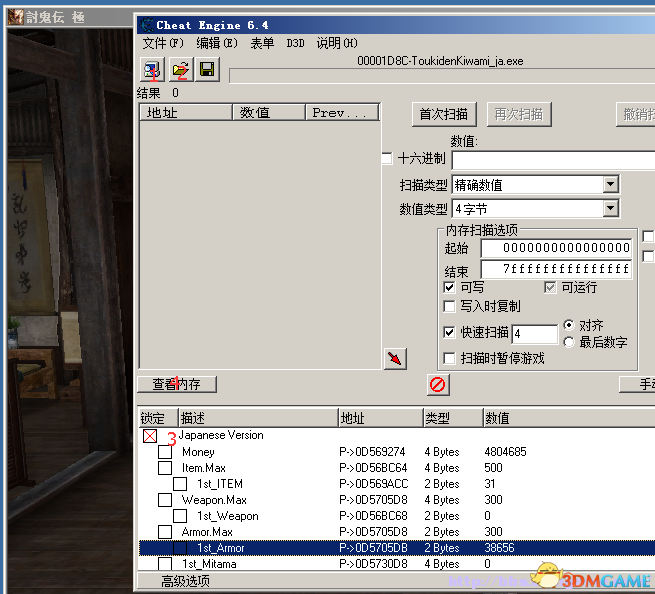Viewport: 655px width, 594px height.
Task: Open the process list icon
Action: [x=152, y=69]
